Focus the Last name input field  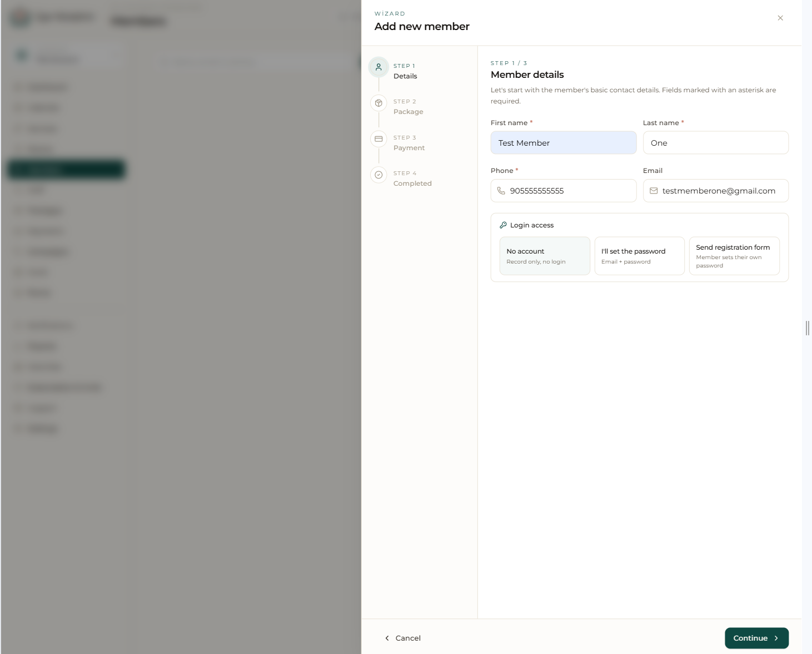(x=716, y=143)
